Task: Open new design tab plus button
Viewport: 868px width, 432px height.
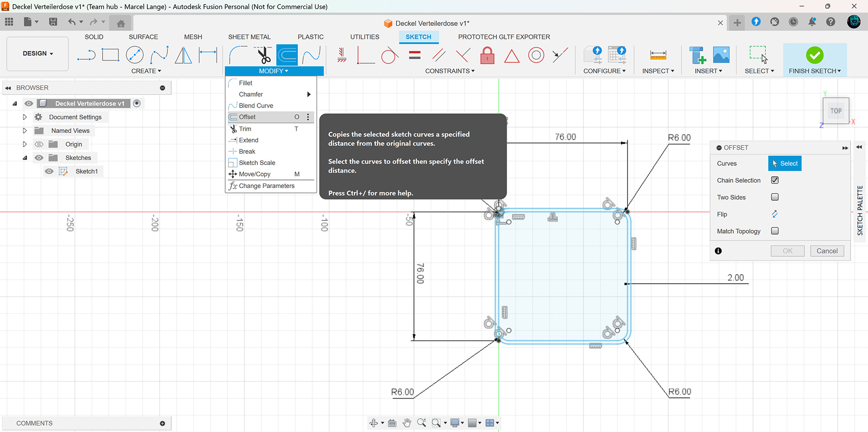Action: coord(737,23)
